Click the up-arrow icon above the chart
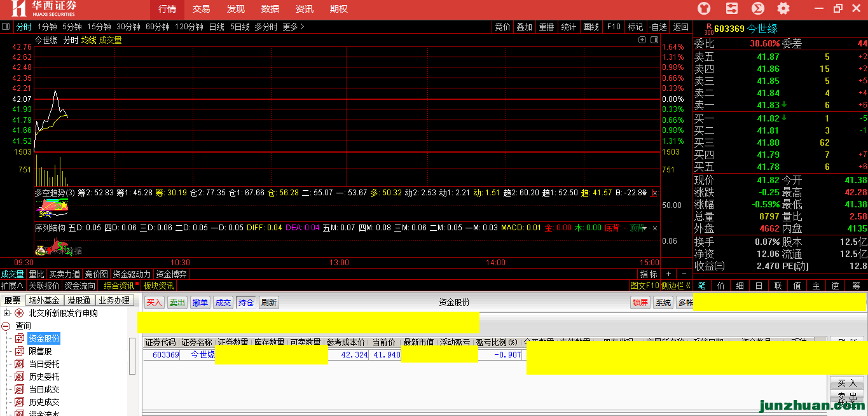Screen dimensions: 868x416 642,40
